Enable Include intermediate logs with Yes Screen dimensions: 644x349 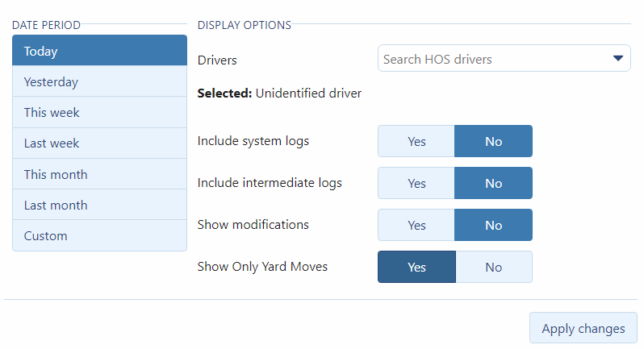pos(416,183)
